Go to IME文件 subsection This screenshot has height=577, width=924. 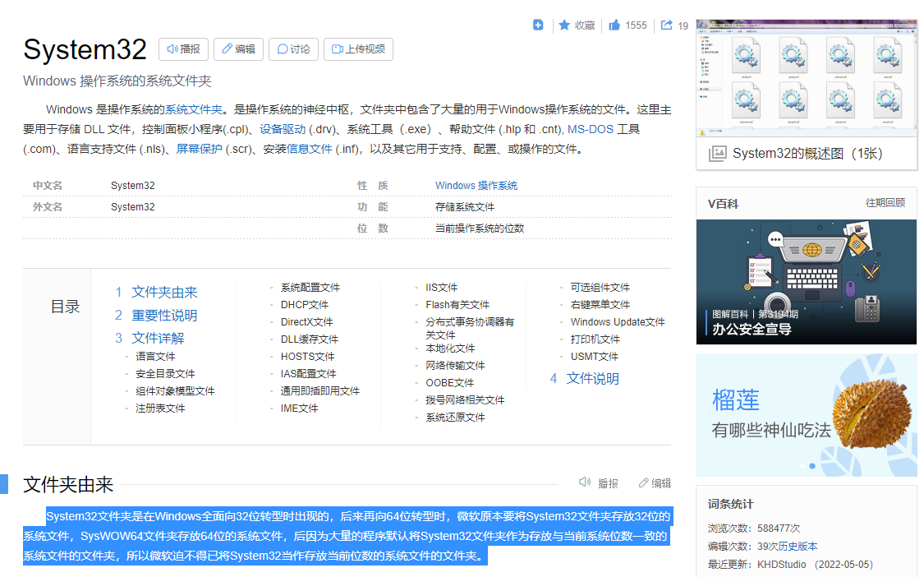pos(299,408)
